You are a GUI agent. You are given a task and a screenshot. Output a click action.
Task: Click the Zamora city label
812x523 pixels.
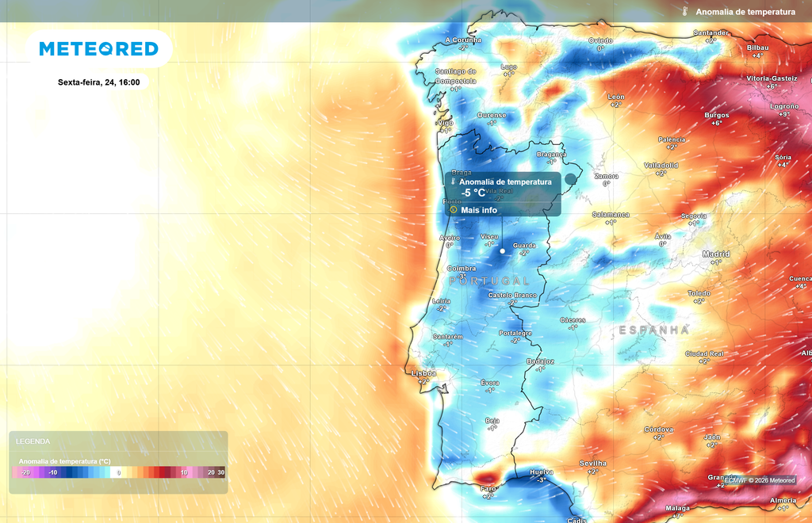pos(607,177)
